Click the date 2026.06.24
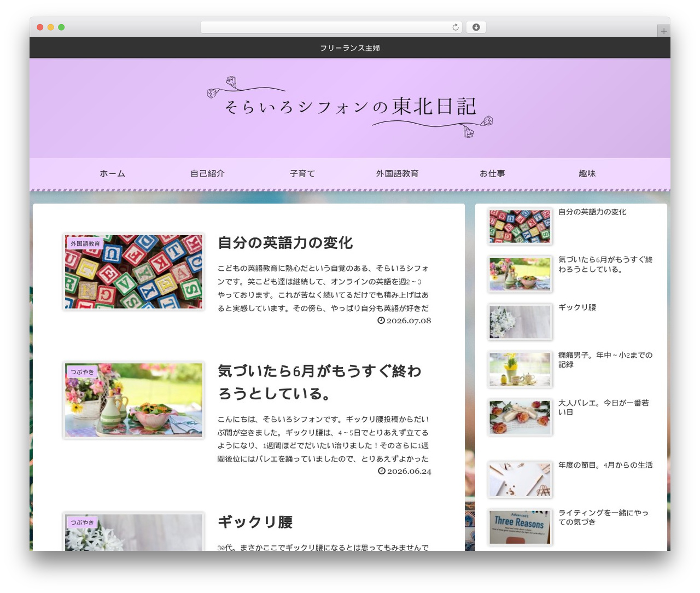The width and height of the screenshot is (700, 593). (x=404, y=471)
